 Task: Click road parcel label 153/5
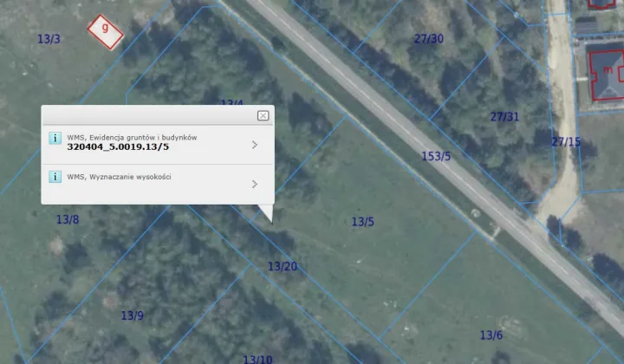(436, 156)
